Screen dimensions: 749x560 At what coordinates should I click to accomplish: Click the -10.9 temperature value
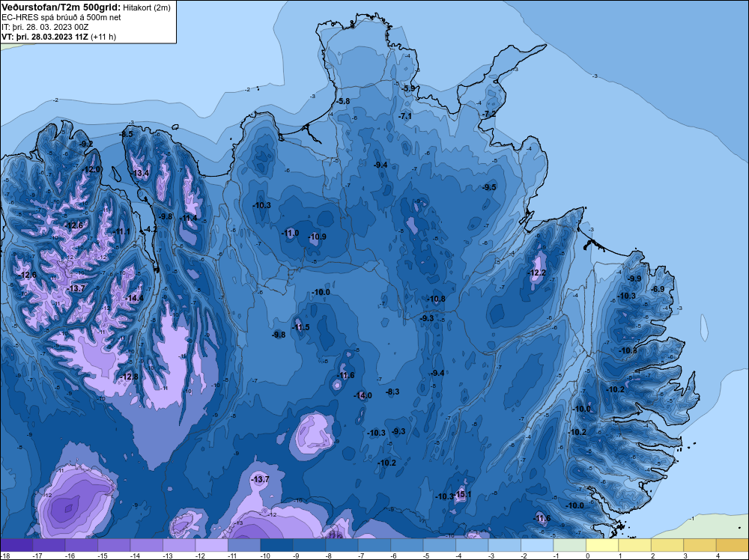pos(317,237)
